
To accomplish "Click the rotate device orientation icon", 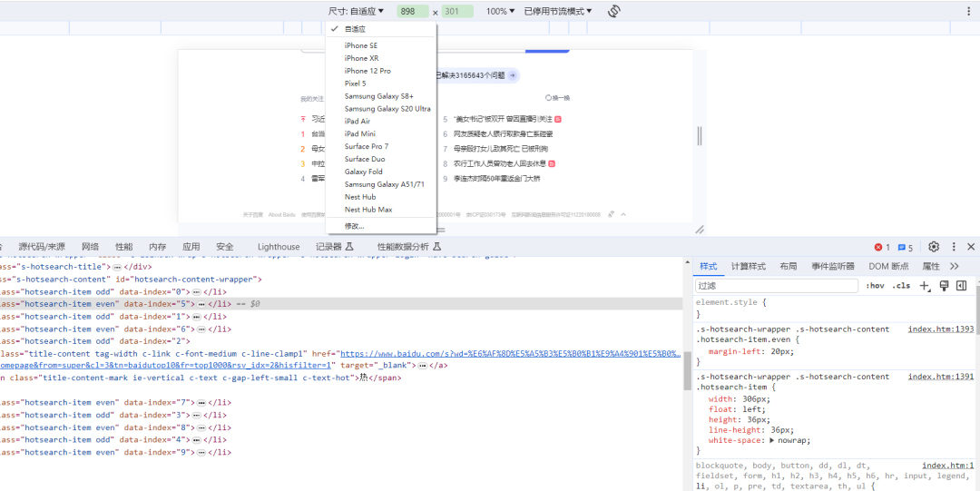I will tap(614, 11).
